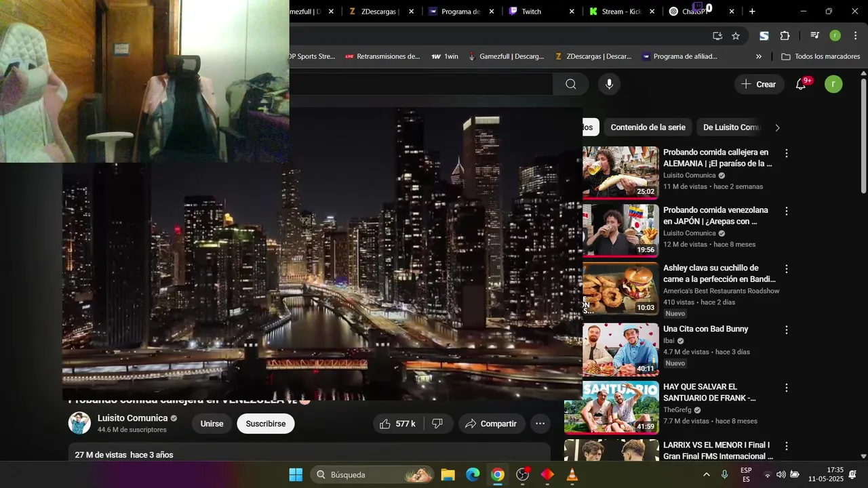Open a new Chrome tab with plus
The height and width of the screenshot is (488, 868).
(x=752, y=12)
